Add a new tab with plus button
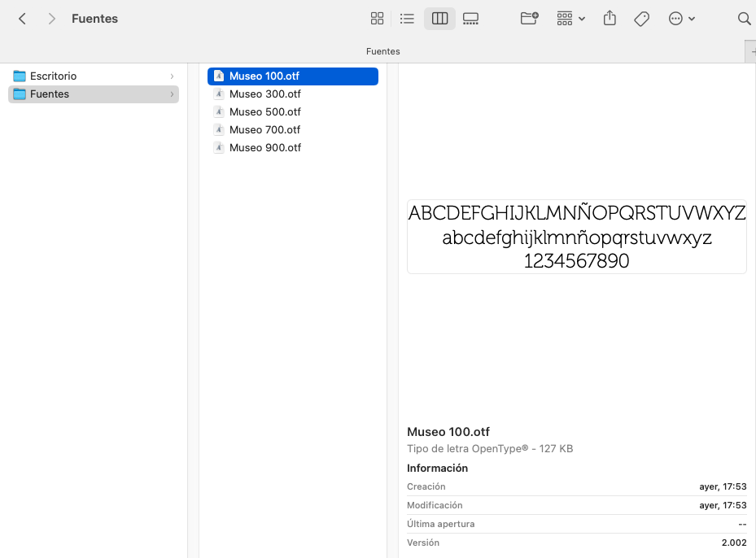 (x=752, y=51)
